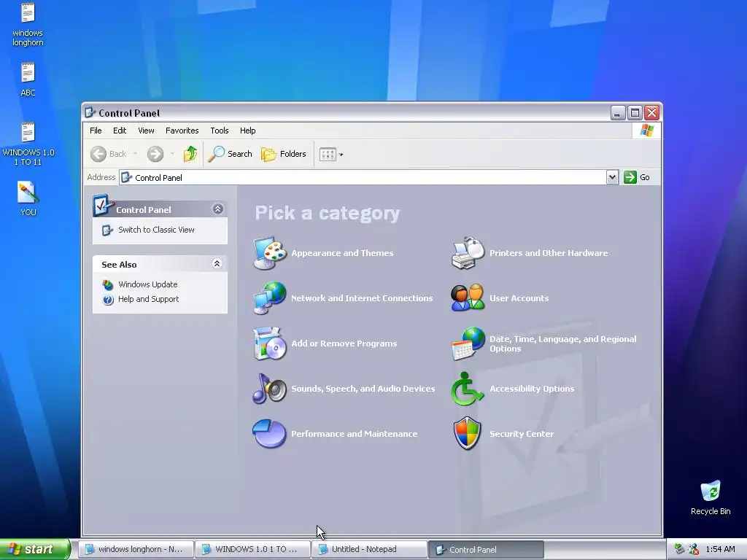Close the Control Panel window
Image resolution: width=747 pixels, height=560 pixels.
(x=651, y=113)
